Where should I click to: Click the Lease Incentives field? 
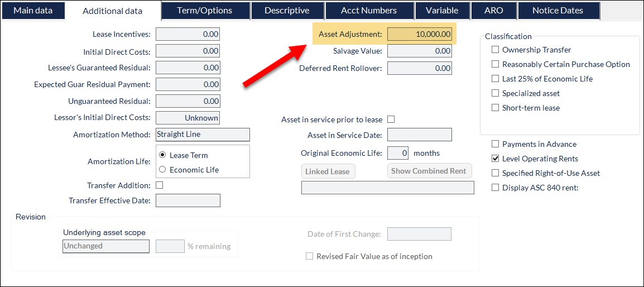point(188,34)
